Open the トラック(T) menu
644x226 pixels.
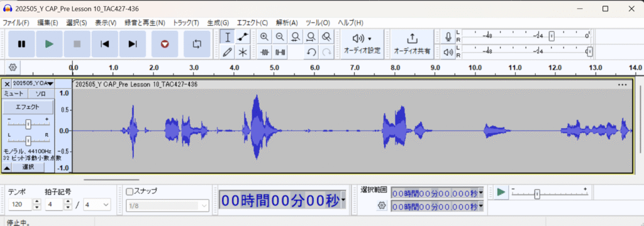[x=186, y=23]
